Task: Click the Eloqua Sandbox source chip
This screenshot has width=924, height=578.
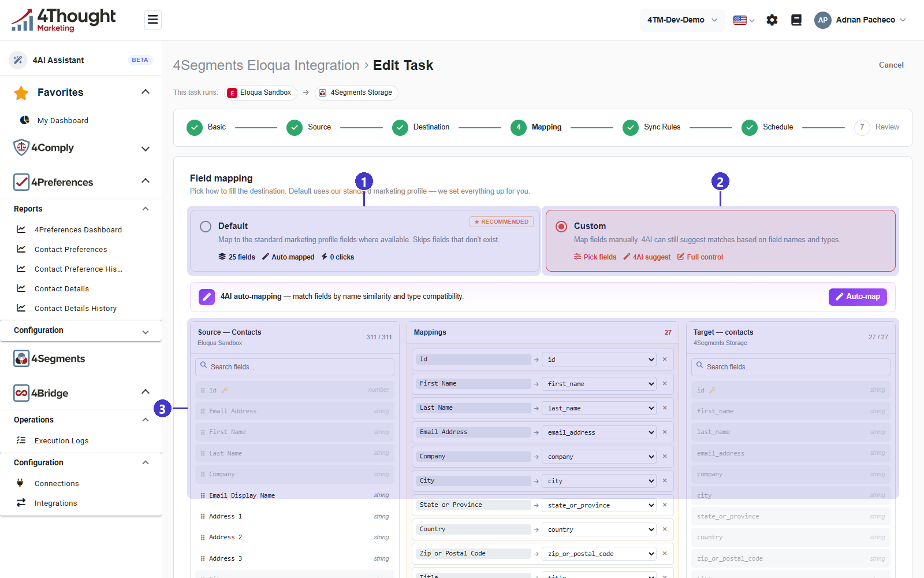Action: coord(260,92)
